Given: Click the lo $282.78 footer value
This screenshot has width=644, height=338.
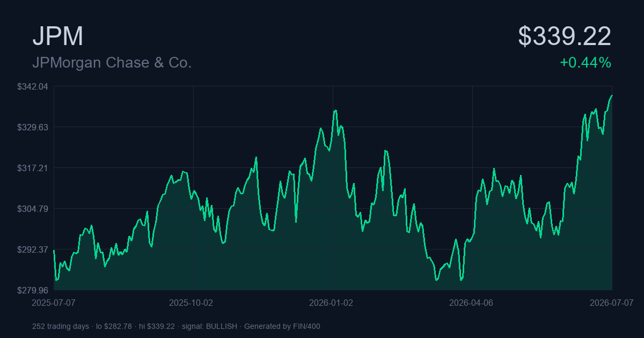Looking at the screenshot, I should 114,326.
